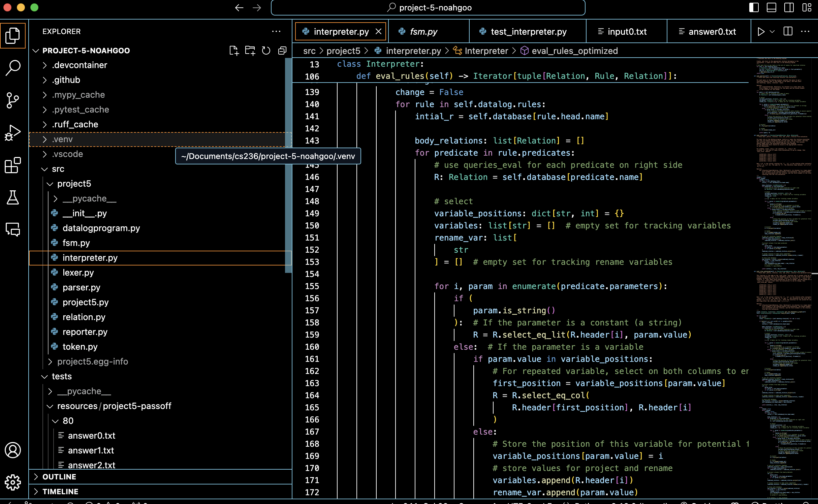Click the Explorer vertical scrollbar

(288, 165)
